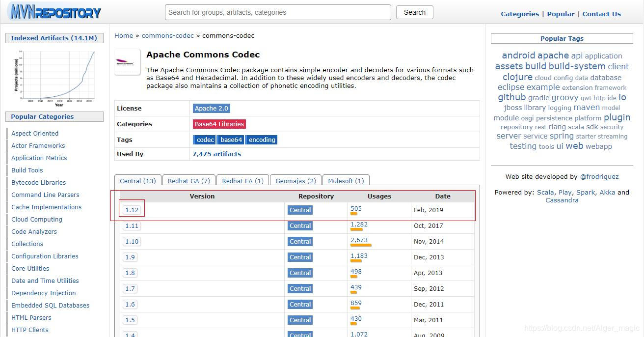Focus the artifact search input field
The width and height of the screenshot is (644, 337).
click(278, 12)
